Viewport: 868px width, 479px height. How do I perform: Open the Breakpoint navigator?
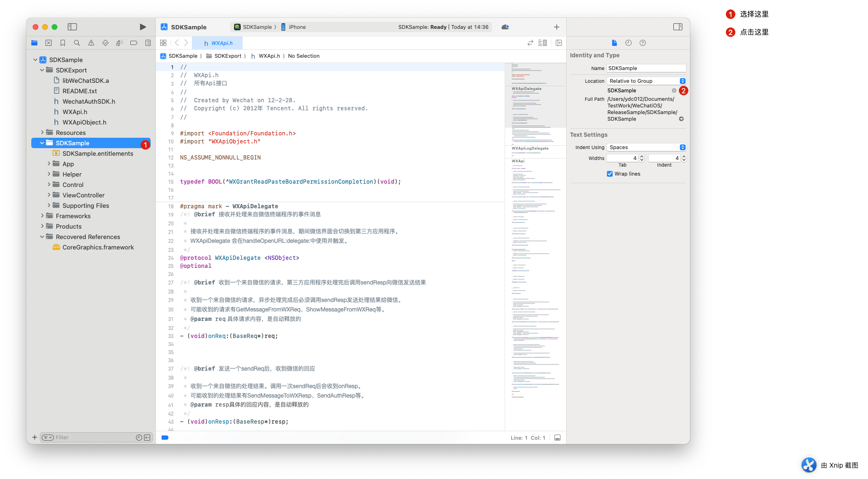click(x=134, y=43)
